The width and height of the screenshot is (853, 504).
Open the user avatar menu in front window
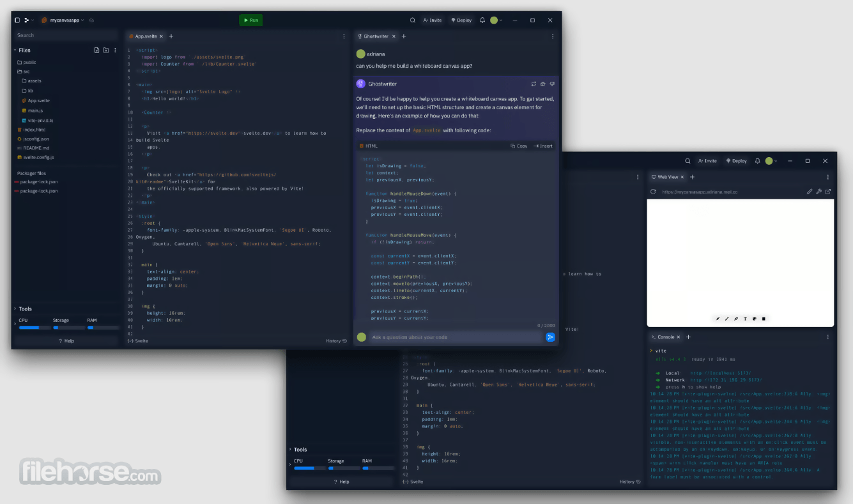click(496, 20)
